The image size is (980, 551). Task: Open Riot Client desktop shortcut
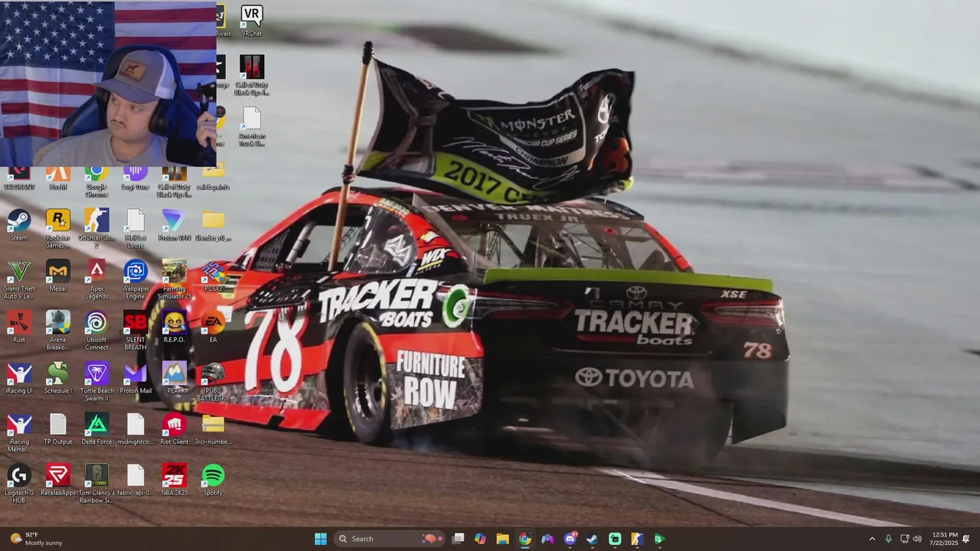click(174, 429)
